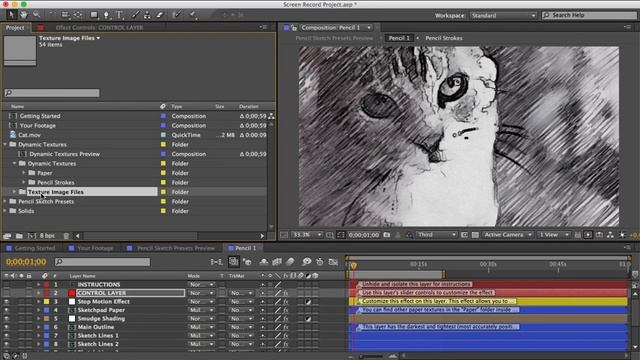Expand the Paper folder
This screenshot has height=360, width=640.
[24, 173]
